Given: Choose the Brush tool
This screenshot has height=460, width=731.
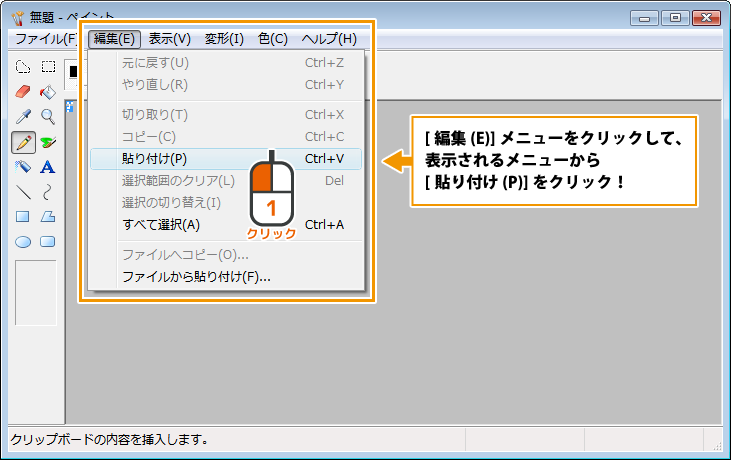Looking at the screenshot, I should [x=48, y=142].
